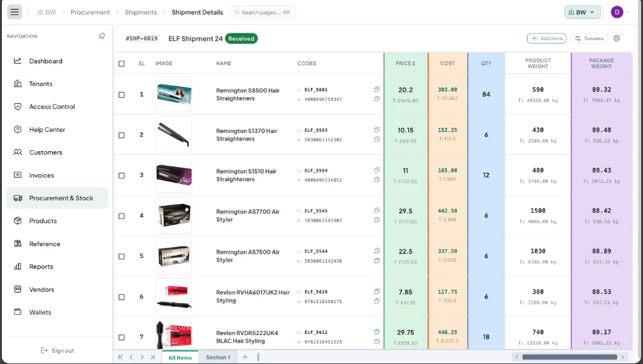643x364 pixels.
Task: Click the Add Items button
Action: 547,38
